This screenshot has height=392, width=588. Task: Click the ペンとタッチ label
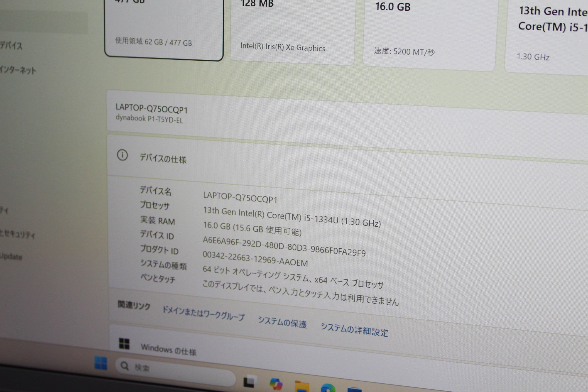click(158, 278)
